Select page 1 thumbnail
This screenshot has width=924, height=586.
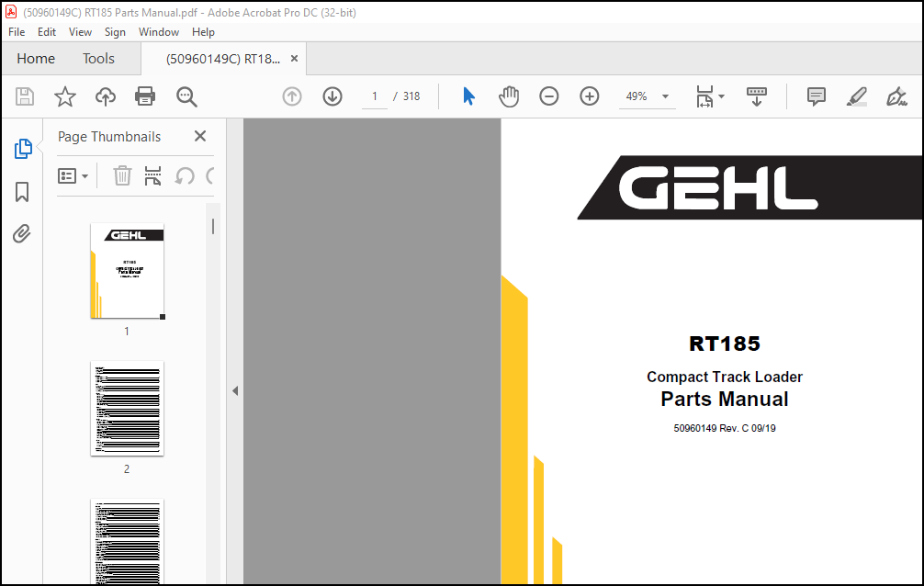128,271
